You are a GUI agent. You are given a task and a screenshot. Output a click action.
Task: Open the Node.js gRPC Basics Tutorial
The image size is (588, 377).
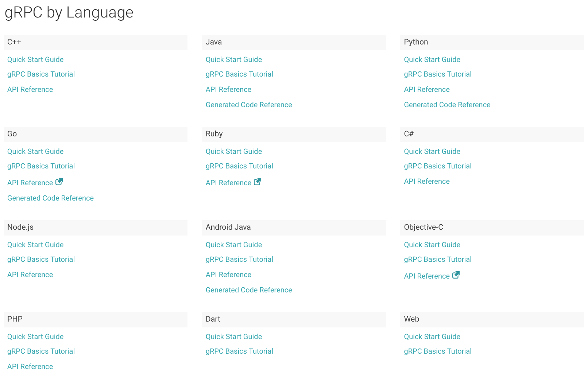[x=41, y=259]
